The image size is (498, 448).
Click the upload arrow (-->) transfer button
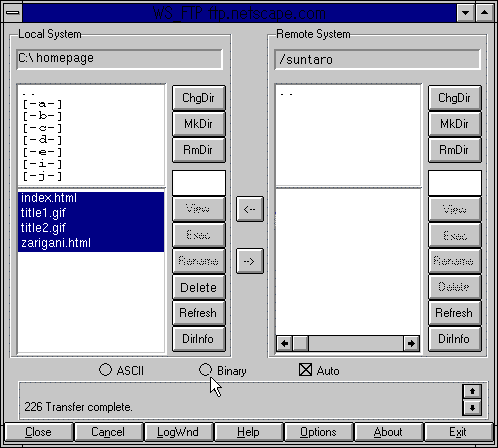pyautogui.click(x=250, y=261)
